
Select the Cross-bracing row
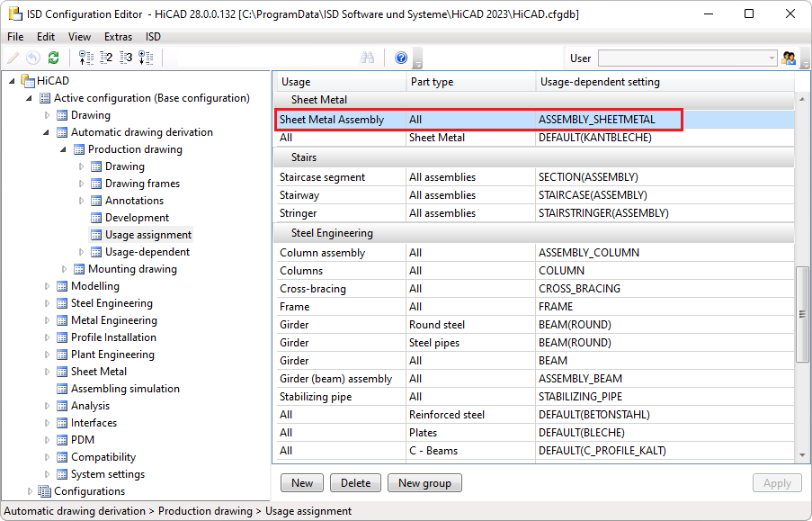(533, 289)
